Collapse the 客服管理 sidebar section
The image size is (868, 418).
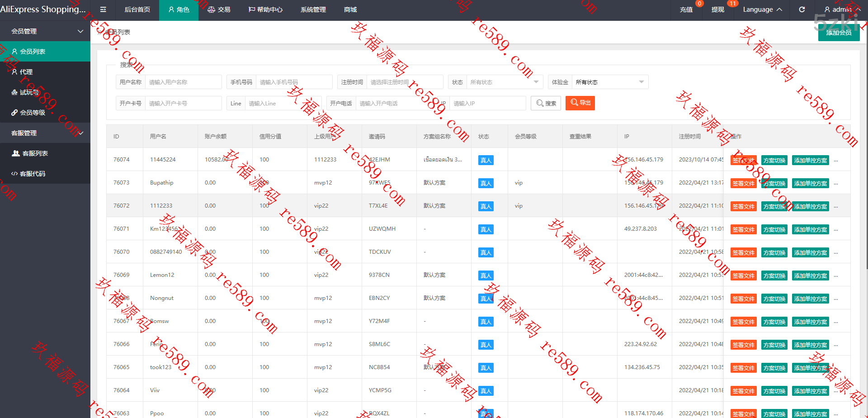click(45, 133)
